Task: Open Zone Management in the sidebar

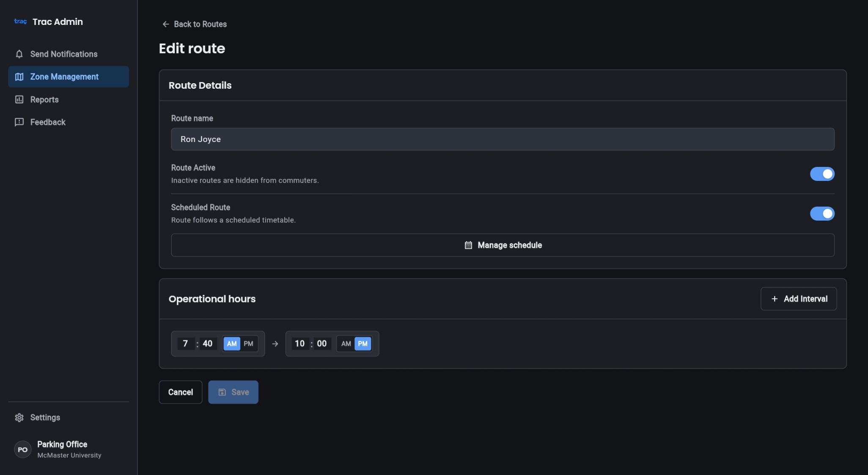Action: click(x=69, y=77)
